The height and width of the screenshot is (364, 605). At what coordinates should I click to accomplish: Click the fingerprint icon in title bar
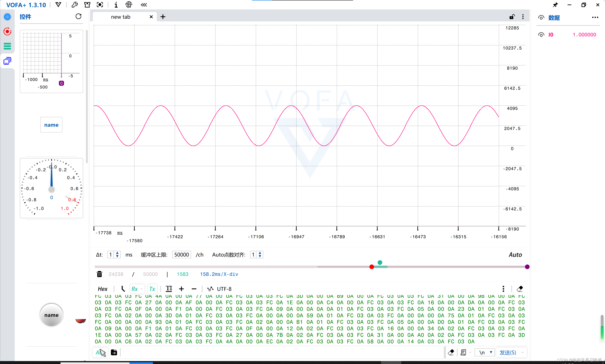coord(129,5)
